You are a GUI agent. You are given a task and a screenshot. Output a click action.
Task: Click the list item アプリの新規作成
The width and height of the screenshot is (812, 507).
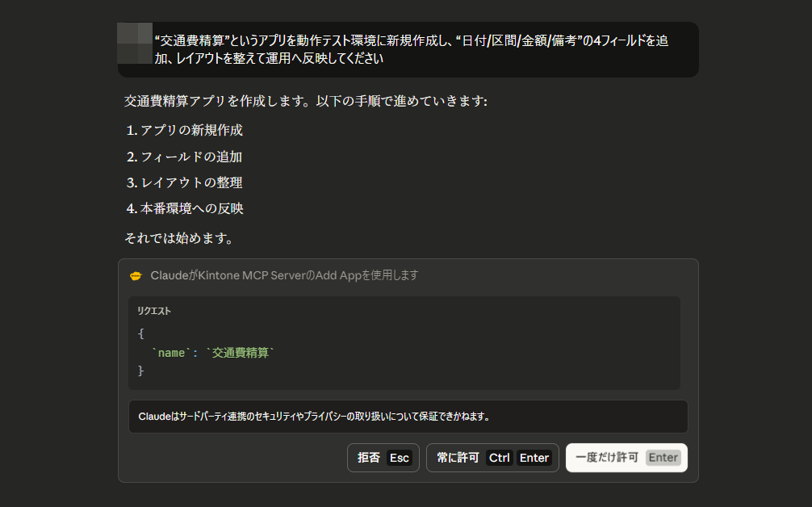pyautogui.click(x=191, y=130)
